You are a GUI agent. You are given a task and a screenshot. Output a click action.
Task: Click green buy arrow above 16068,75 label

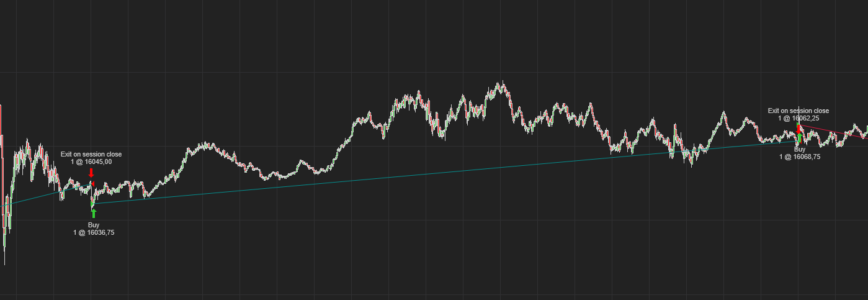click(800, 139)
